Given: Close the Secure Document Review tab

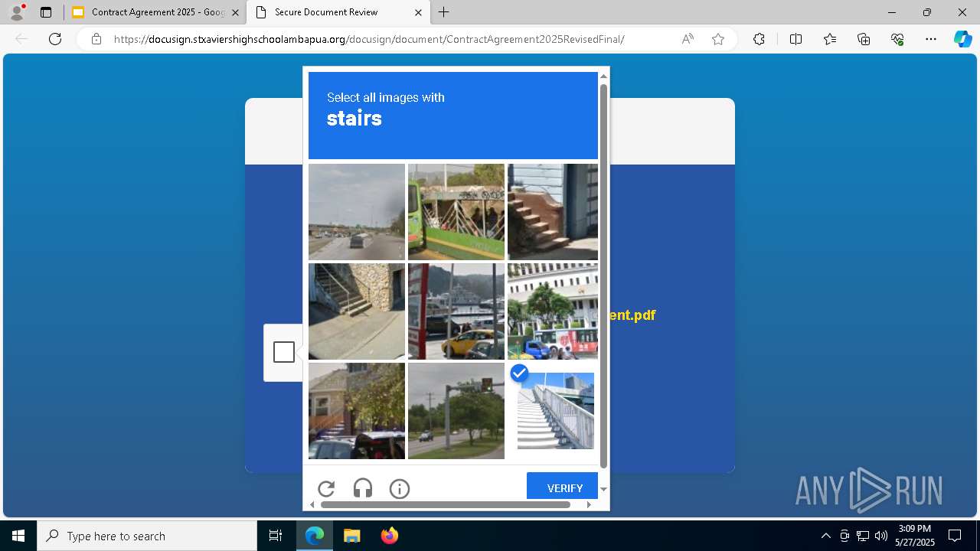Looking at the screenshot, I should [418, 12].
